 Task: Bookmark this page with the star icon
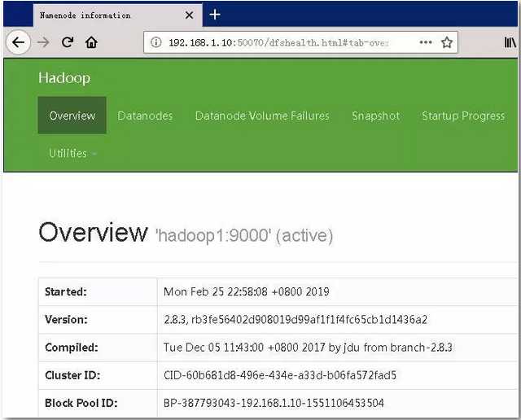447,42
